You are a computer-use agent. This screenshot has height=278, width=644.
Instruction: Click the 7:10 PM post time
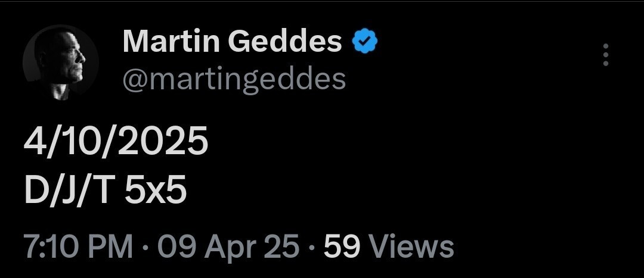(x=78, y=246)
